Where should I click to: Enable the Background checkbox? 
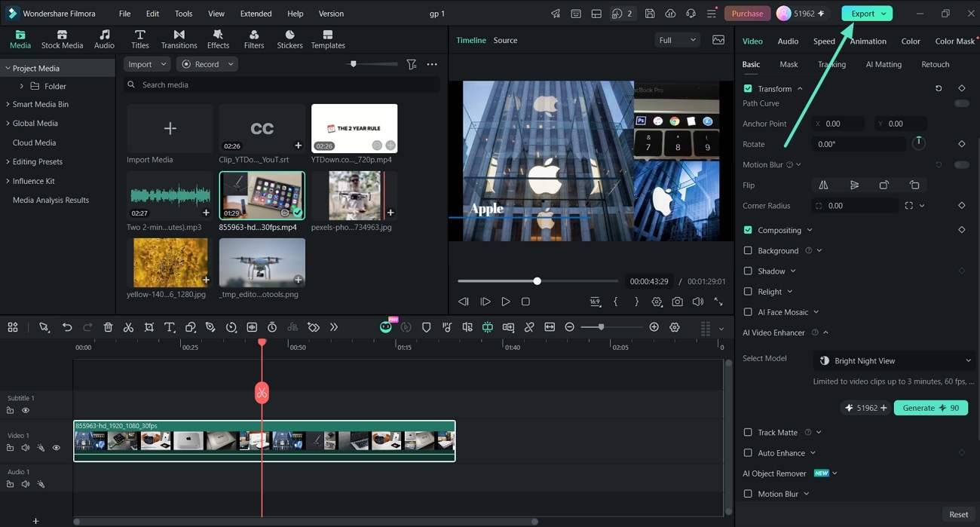(748, 250)
